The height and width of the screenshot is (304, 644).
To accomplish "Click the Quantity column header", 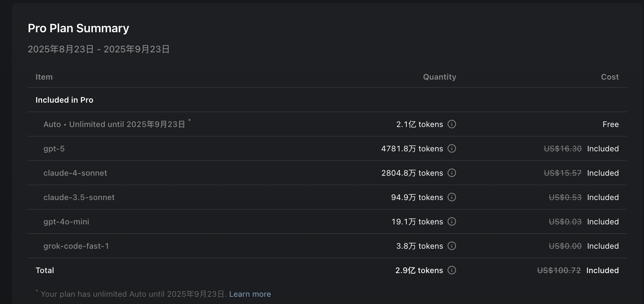I will pyautogui.click(x=440, y=77).
